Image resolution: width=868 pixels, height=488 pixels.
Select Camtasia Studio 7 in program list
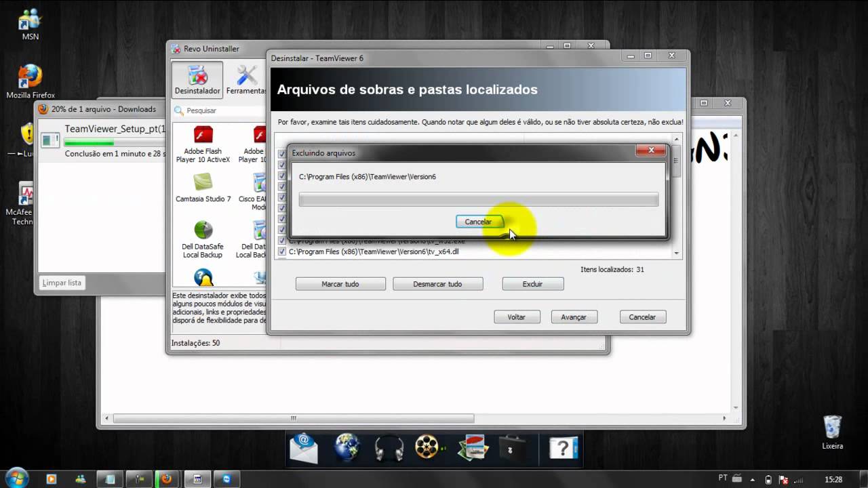pyautogui.click(x=203, y=188)
